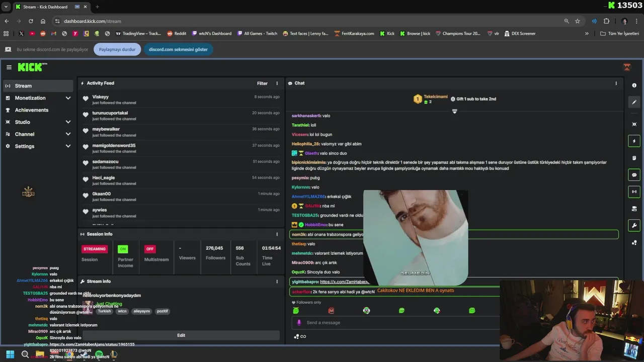Click the infinity chat identity icon below the message box
This screenshot has width=644, height=362.
[303, 336]
